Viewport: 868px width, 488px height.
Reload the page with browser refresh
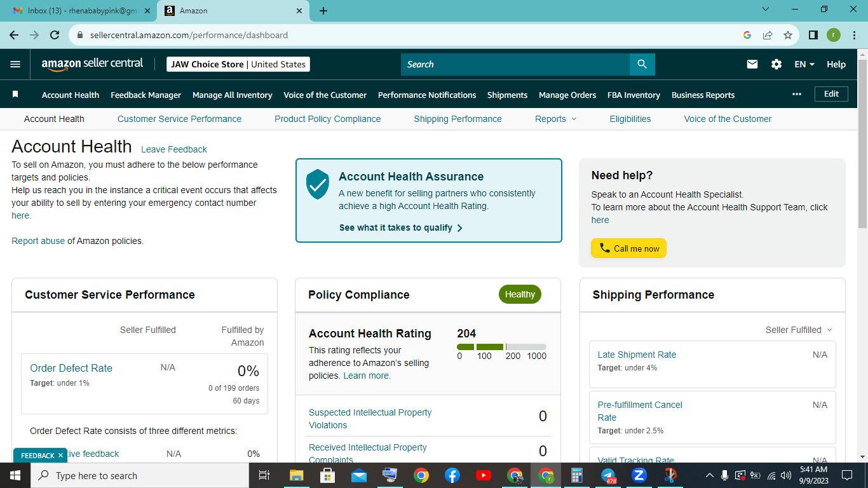click(55, 35)
